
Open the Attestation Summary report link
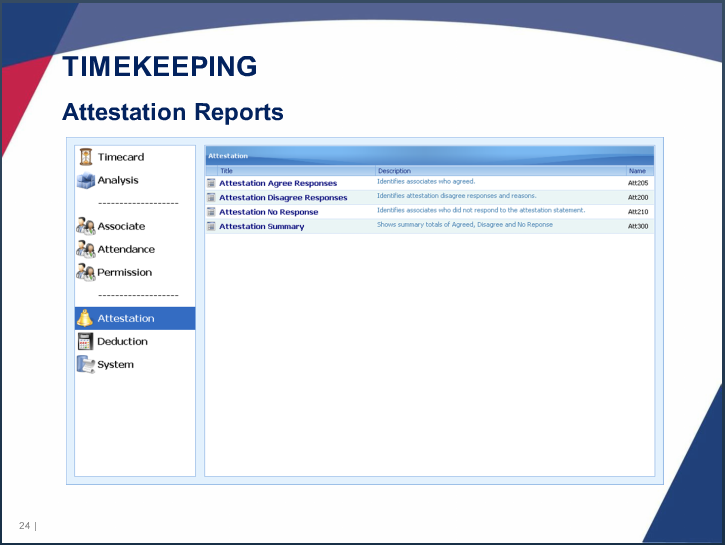pyautogui.click(x=261, y=227)
